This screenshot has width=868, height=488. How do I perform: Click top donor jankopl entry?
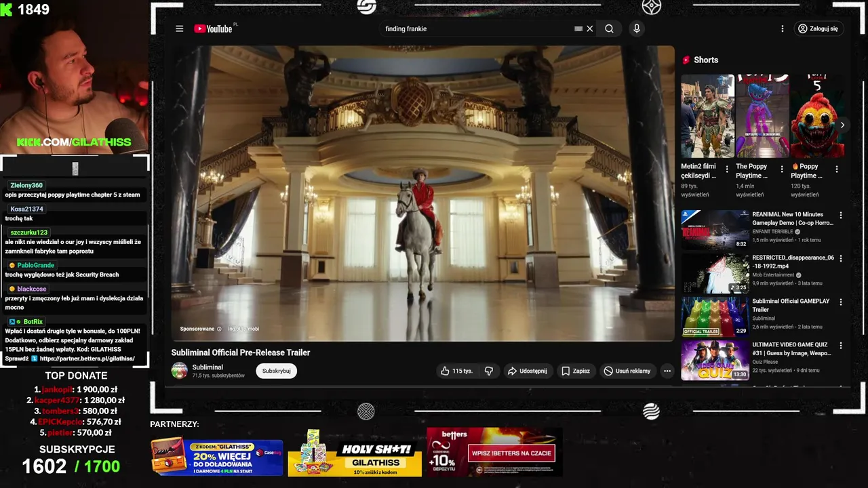(75, 389)
